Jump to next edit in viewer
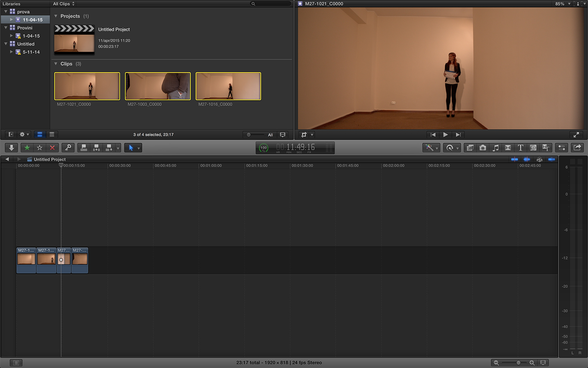The height and width of the screenshot is (368, 588). tap(458, 135)
